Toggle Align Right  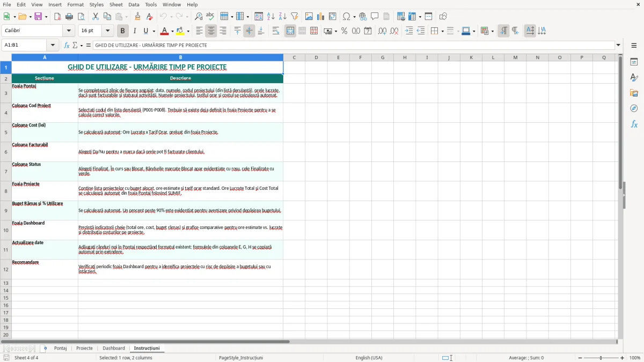(x=223, y=31)
